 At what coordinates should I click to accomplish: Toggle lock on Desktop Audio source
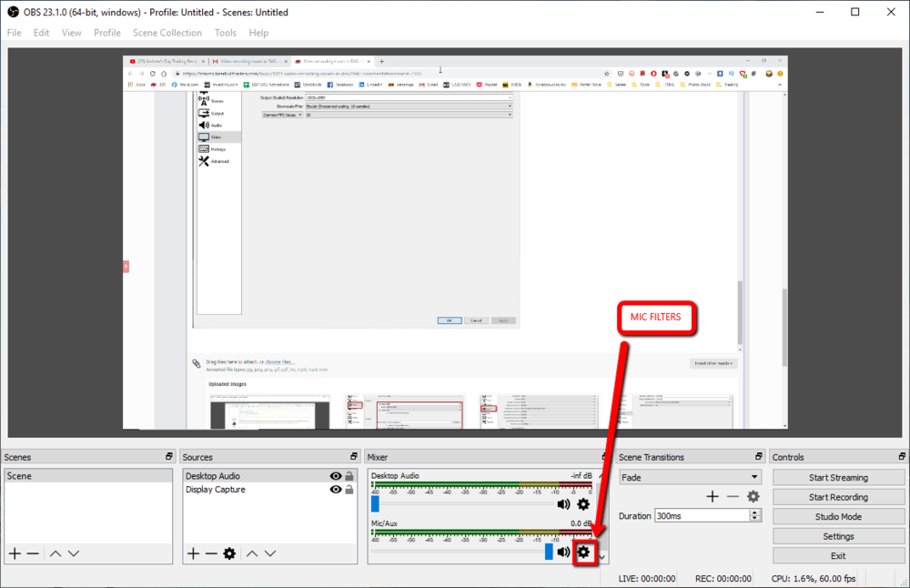tap(349, 476)
